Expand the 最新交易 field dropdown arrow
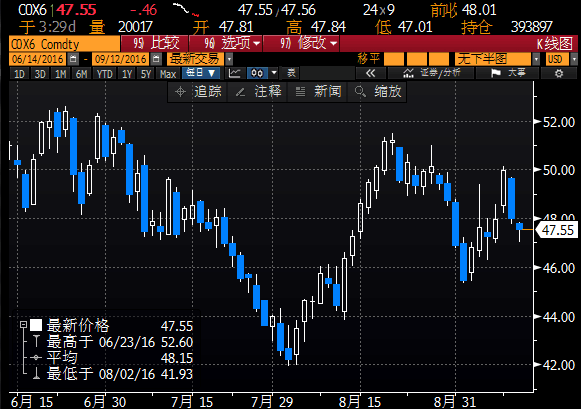The height and width of the screenshot is (409, 581). (x=229, y=59)
